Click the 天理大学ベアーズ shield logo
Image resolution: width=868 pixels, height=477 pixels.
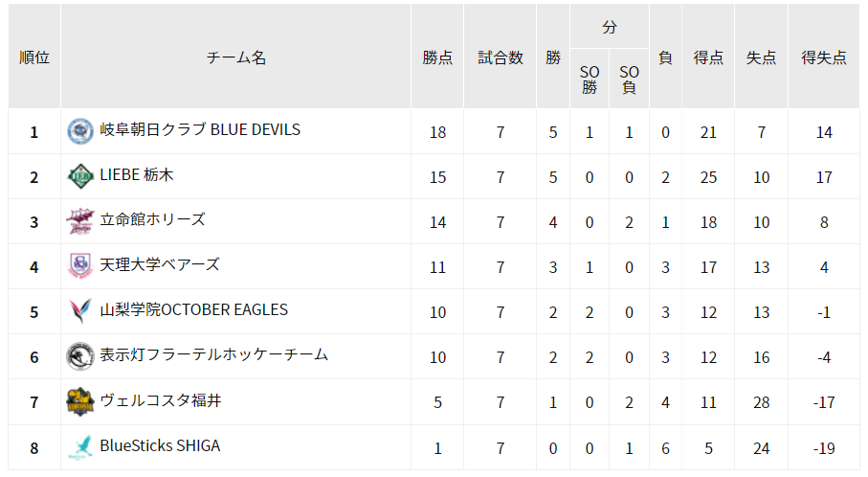80,266
